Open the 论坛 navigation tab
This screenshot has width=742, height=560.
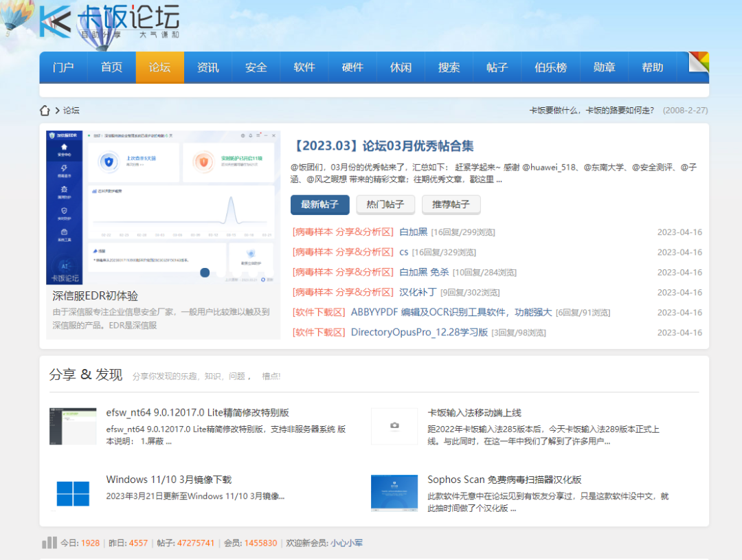(x=159, y=67)
